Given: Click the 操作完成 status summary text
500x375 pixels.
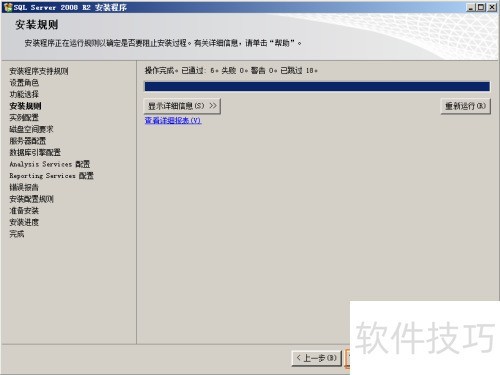Looking at the screenshot, I should point(231,70).
